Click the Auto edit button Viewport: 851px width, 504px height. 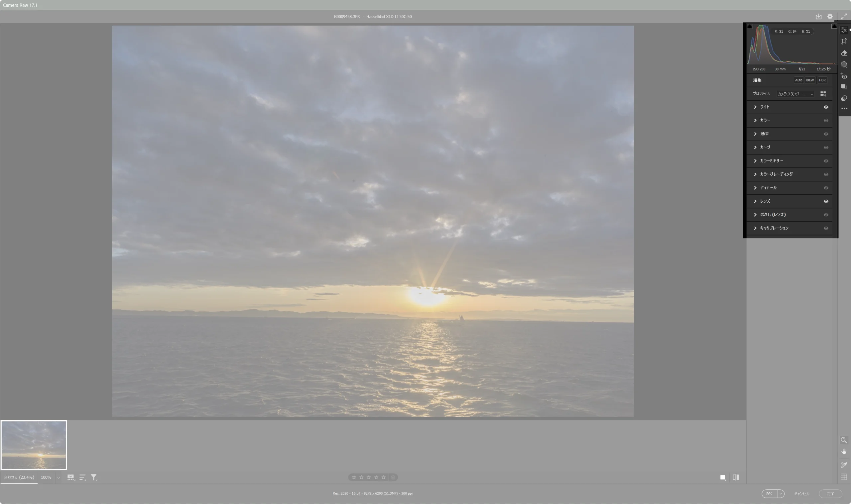[798, 80]
